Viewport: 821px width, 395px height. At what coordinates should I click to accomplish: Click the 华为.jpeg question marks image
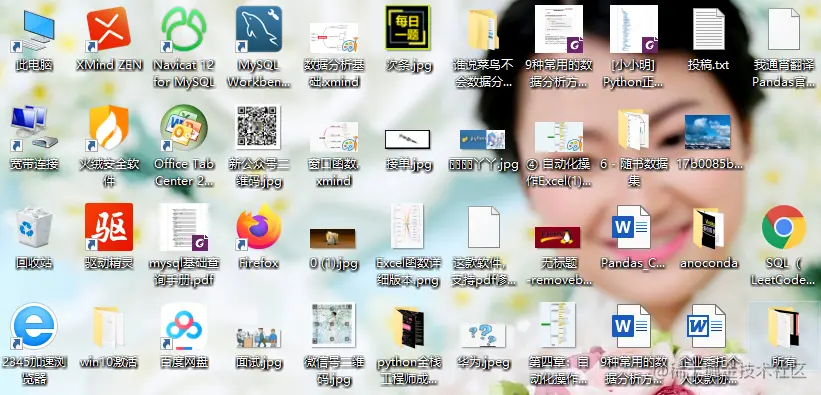point(483,336)
